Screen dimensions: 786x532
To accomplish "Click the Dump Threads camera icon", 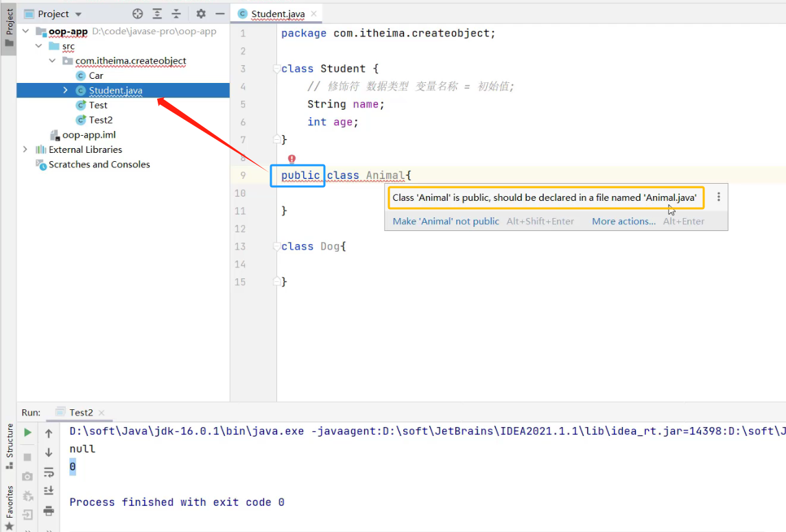I will pyautogui.click(x=27, y=476).
